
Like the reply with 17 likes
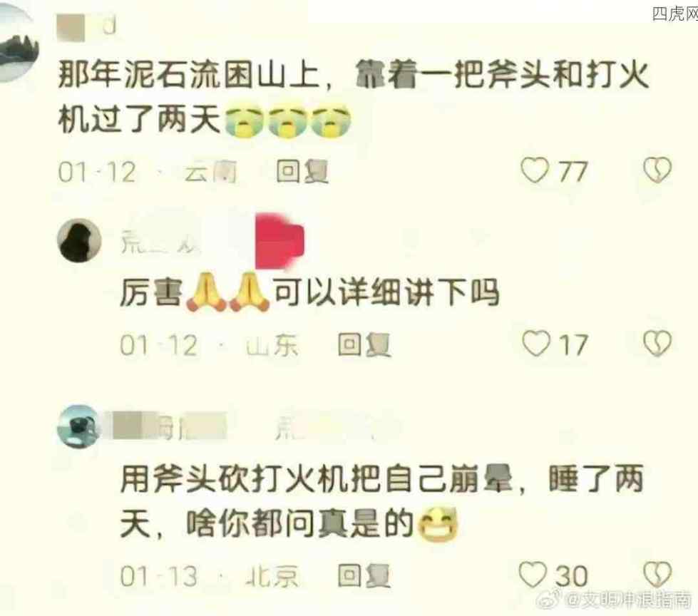[536, 344]
